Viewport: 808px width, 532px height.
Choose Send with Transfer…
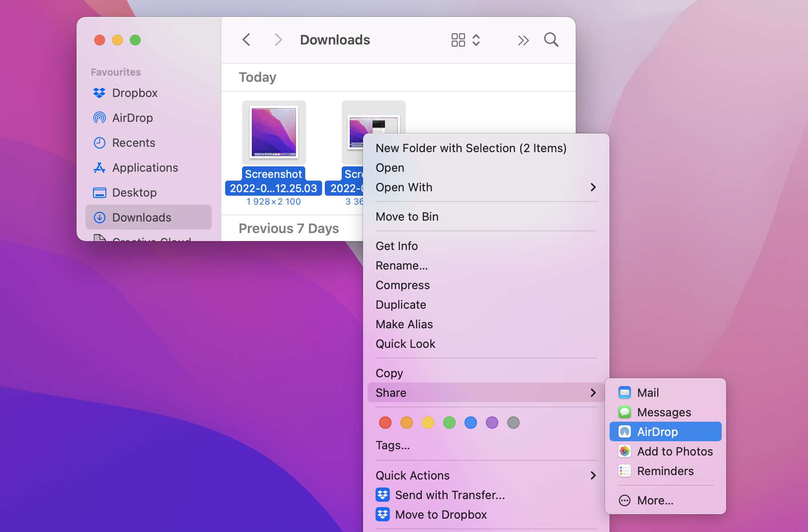click(x=486, y=495)
